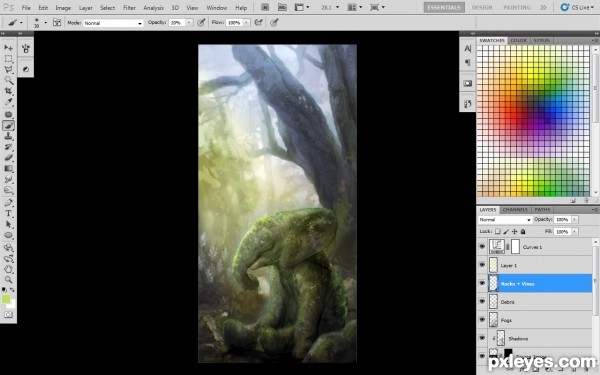Image resolution: width=600 pixels, height=375 pixels.
Task: Hide the Layer 1 layer
Action: point(482,265)
